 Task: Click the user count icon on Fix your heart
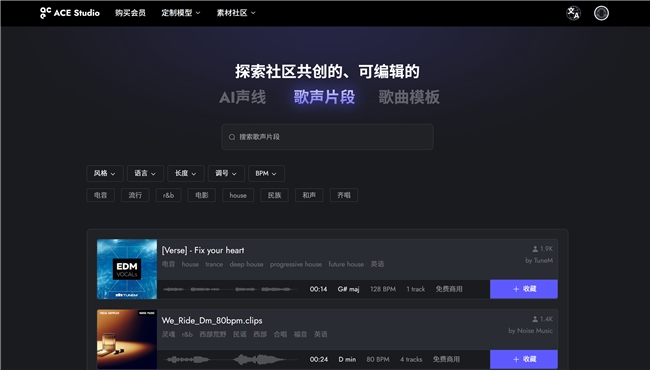pos(535,249)
